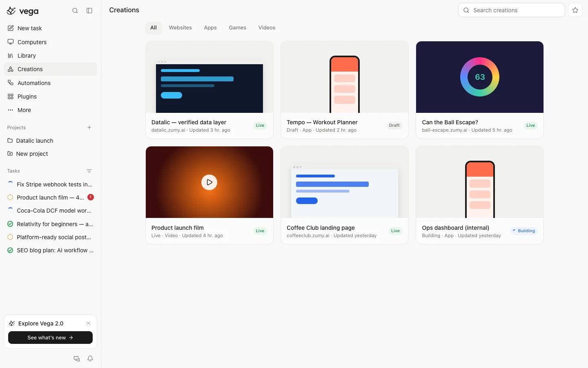Click red notification badge on Product launch task
The height and width of the screenshot is (368, 588).
click(x=91, y=197)
